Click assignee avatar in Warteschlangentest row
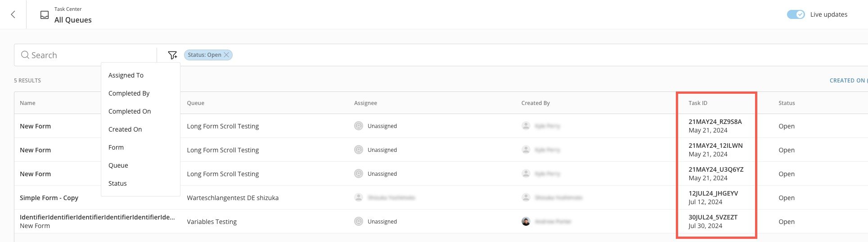Image resolution: width=868 pixels, height=242 pixels. coord(359,197)
